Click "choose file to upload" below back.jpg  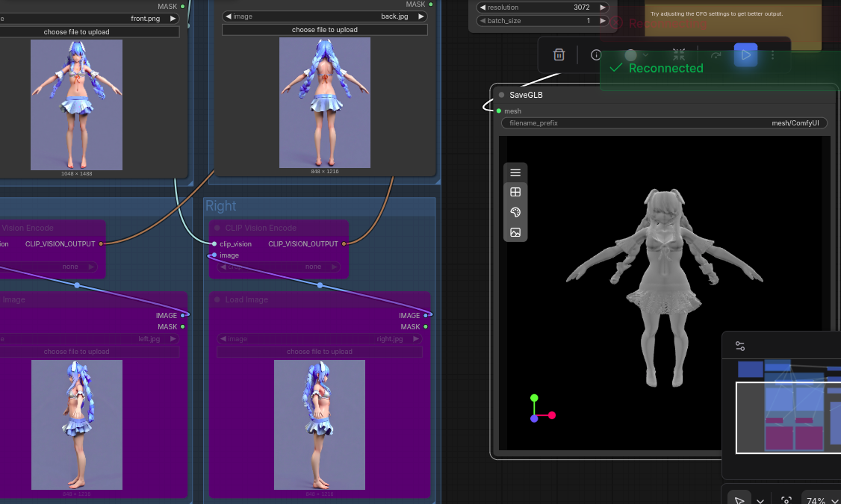(325, 30)
